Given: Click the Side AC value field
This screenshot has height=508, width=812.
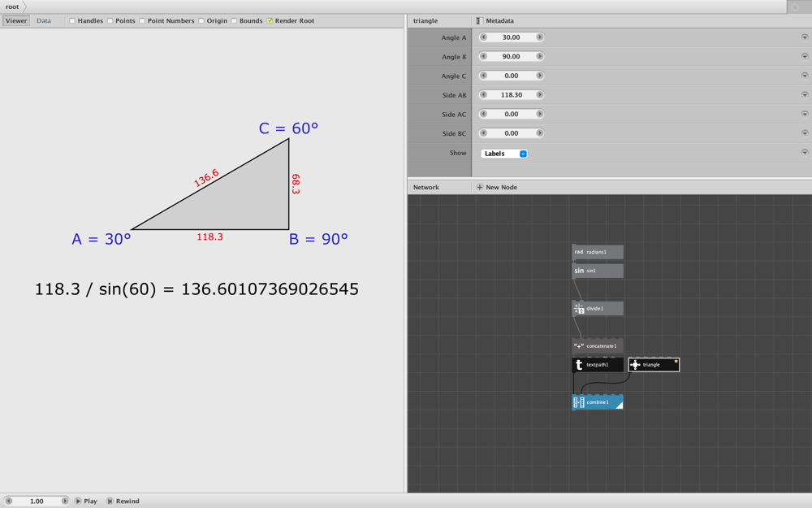Looking at the screenshot, I should click(511, 114).
